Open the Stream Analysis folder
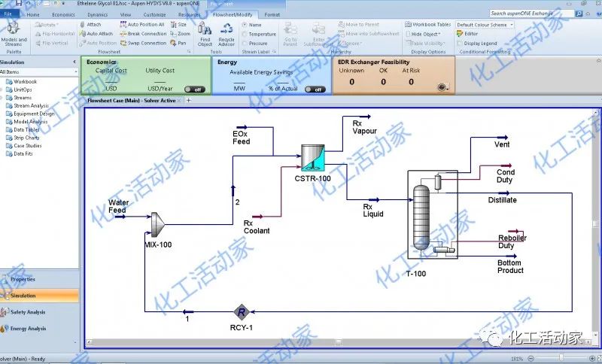The height and width of the screenshot is (364, 602). (x=27, y=105)
